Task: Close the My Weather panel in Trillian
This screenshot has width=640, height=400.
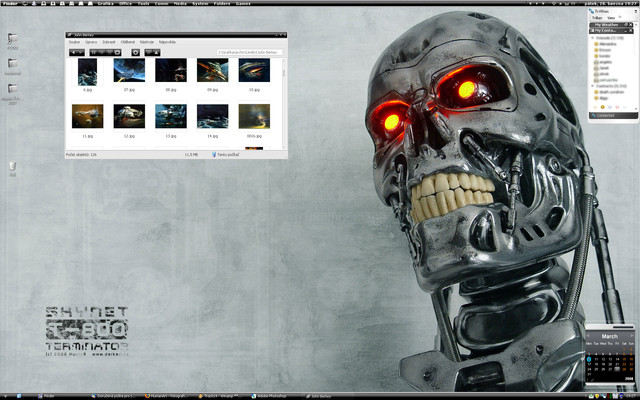Action: click(631, 25)
